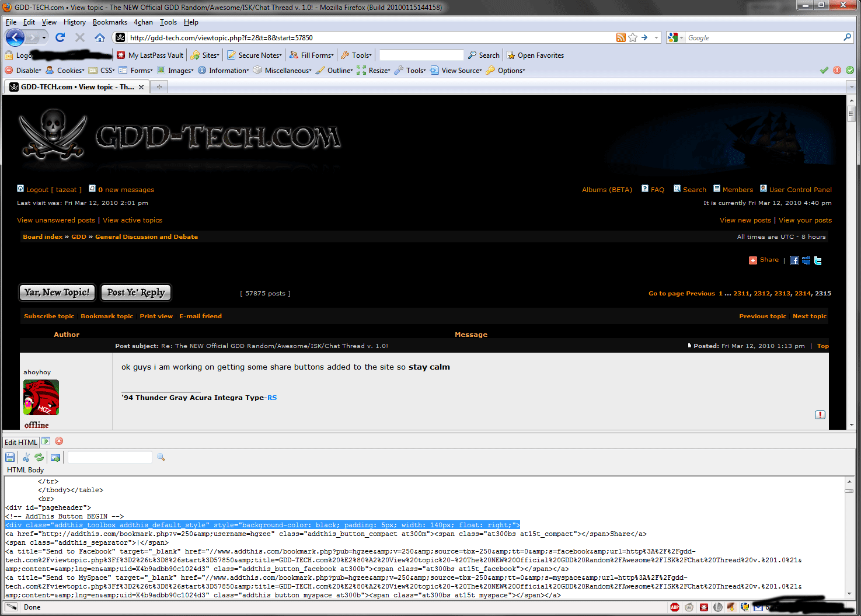Click the Facebook share icon on the page
861x616 pixels.
pos(794,260)
